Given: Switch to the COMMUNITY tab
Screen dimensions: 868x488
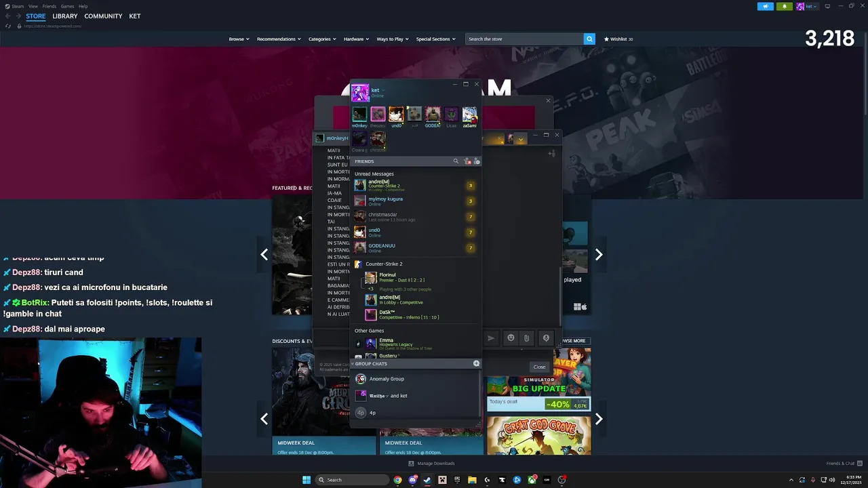Looking at the screenshot, I should tap(103, 16).
